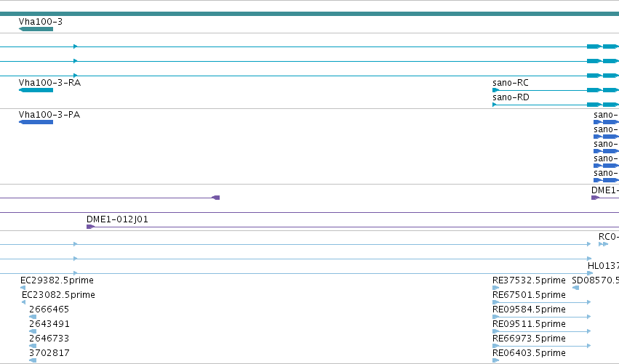Select the arrow glyph under 2666465

pyautogui.click(x=33, y=317)
